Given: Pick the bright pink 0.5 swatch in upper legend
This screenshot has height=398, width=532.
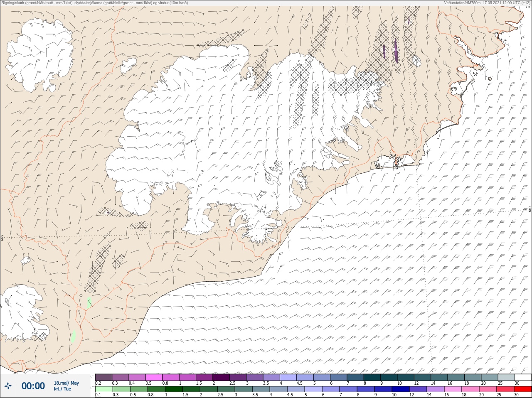Looking at the screenshot, I should [x=154, y=377].
